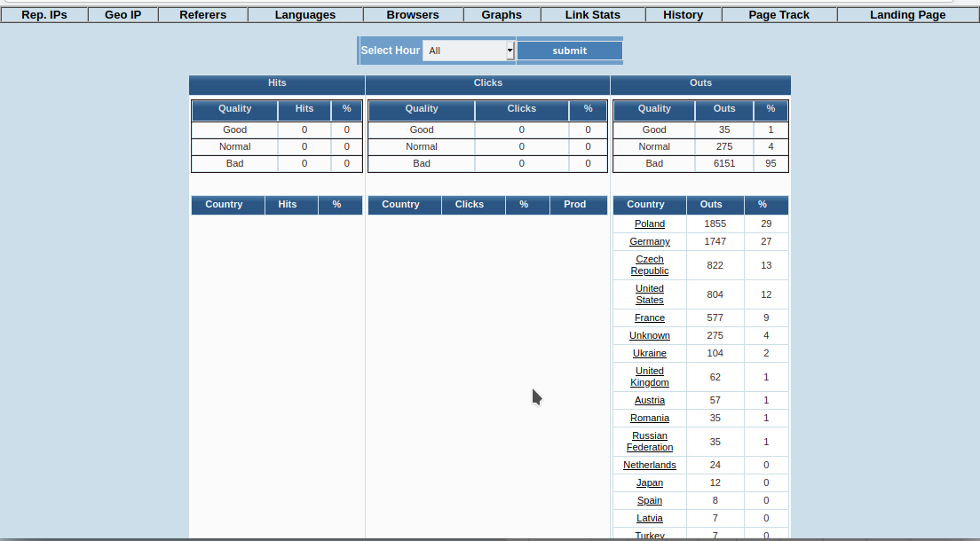Click the Outs section header

[x=700, y=83]
